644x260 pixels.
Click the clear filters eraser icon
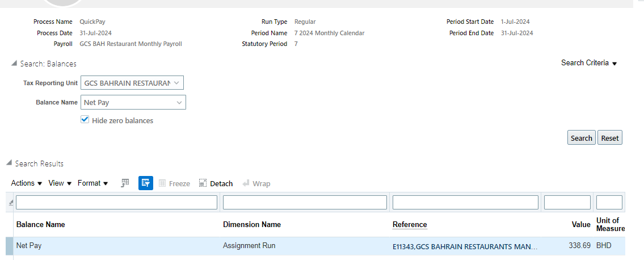(x=11, y=202)
